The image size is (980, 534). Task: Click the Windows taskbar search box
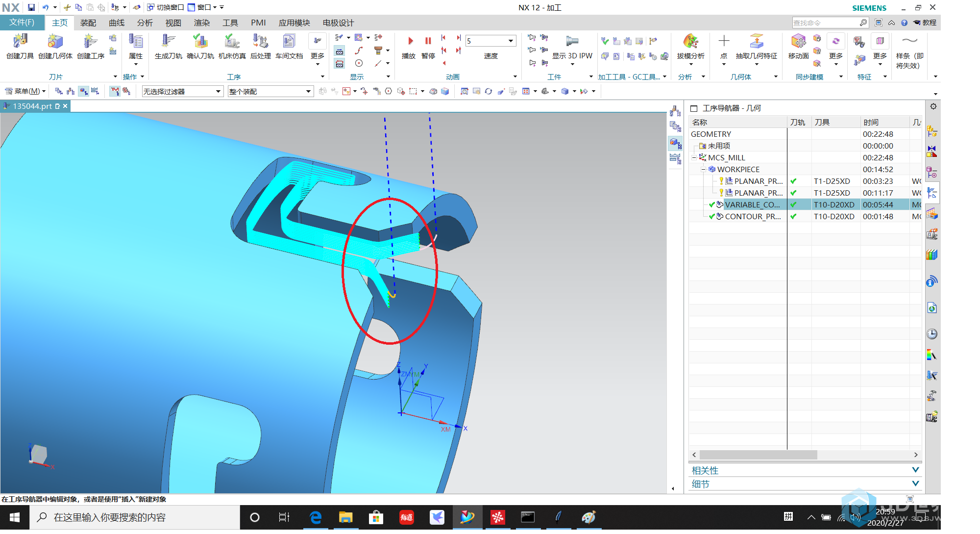tap(135, 517)
